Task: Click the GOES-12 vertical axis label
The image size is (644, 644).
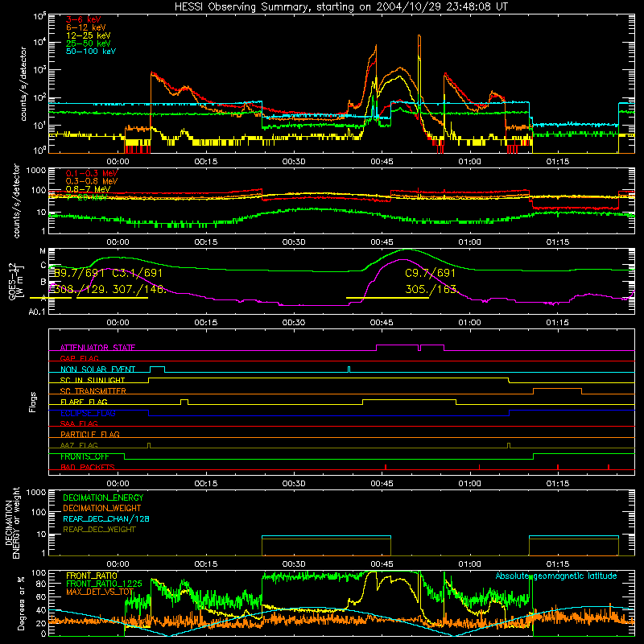Action: pos(16,281)
